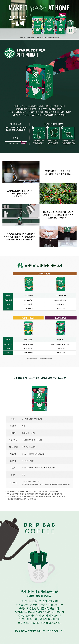Select the MEDIUM roast level label

(x=16, y=143)
